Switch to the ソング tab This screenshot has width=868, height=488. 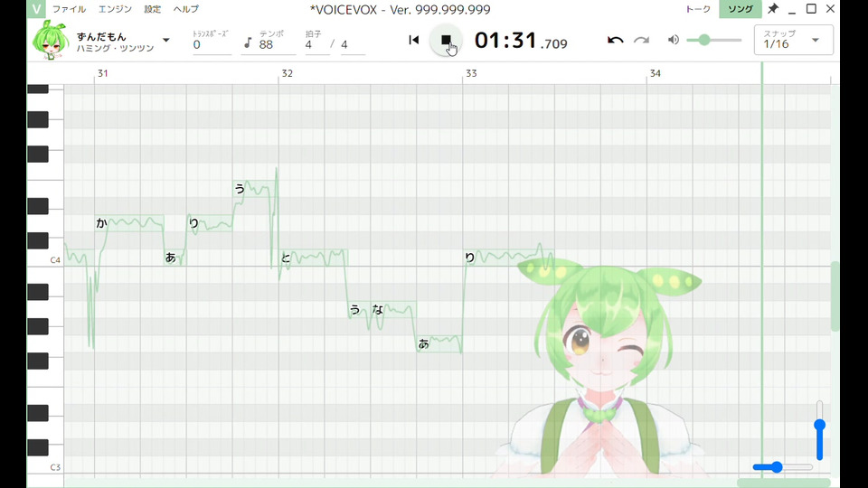click(x=741, y=9)
